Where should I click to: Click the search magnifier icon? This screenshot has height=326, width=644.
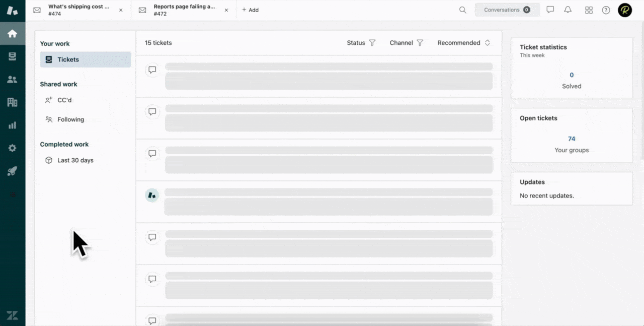click(x=462, y=10)
